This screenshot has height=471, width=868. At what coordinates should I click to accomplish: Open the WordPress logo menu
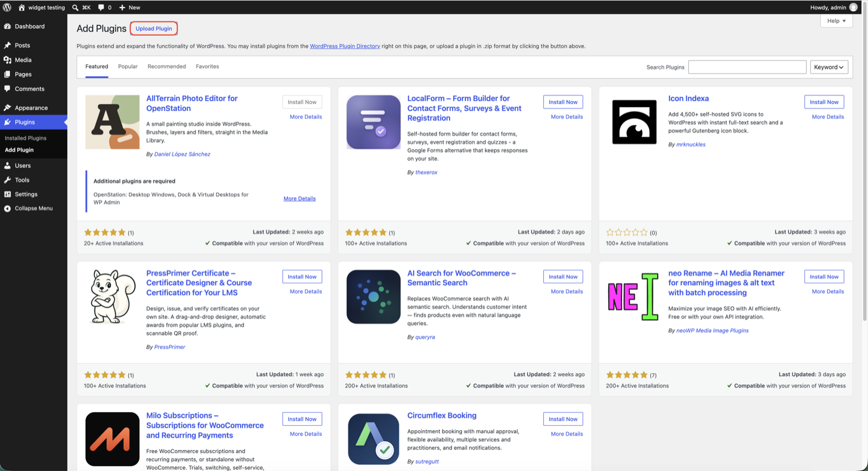[x=7, y=7]
